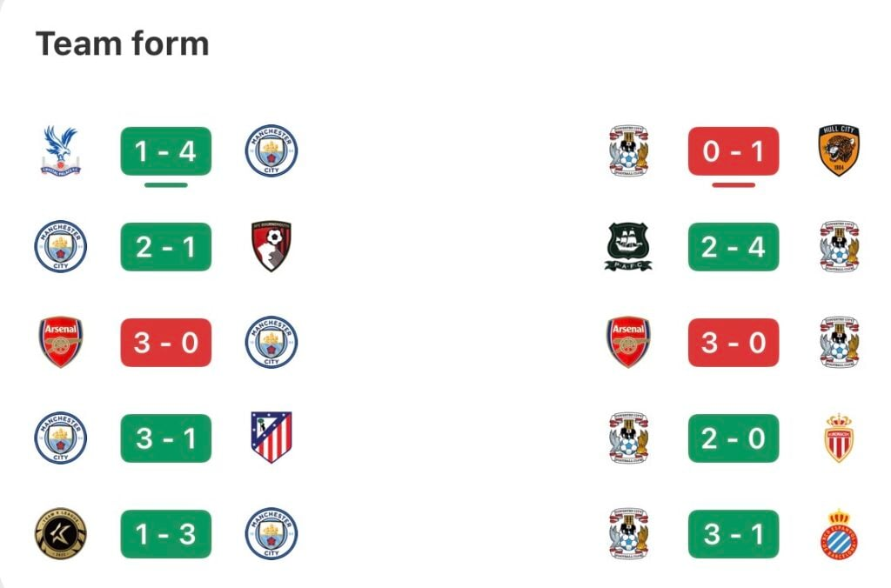The width and height of the screenshot is (891, 588).
Task: Click the Crystal Palace crest
Action: coord(61,150)
